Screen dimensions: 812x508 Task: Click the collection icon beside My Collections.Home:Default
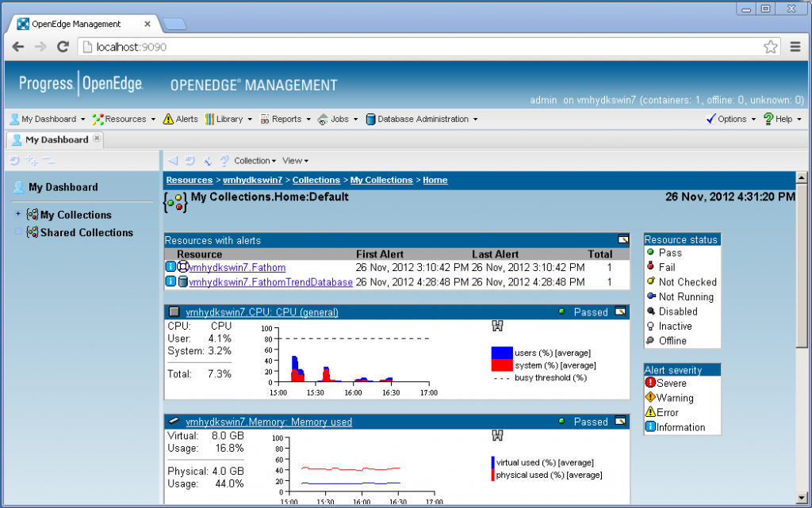[x=175, y=202]
